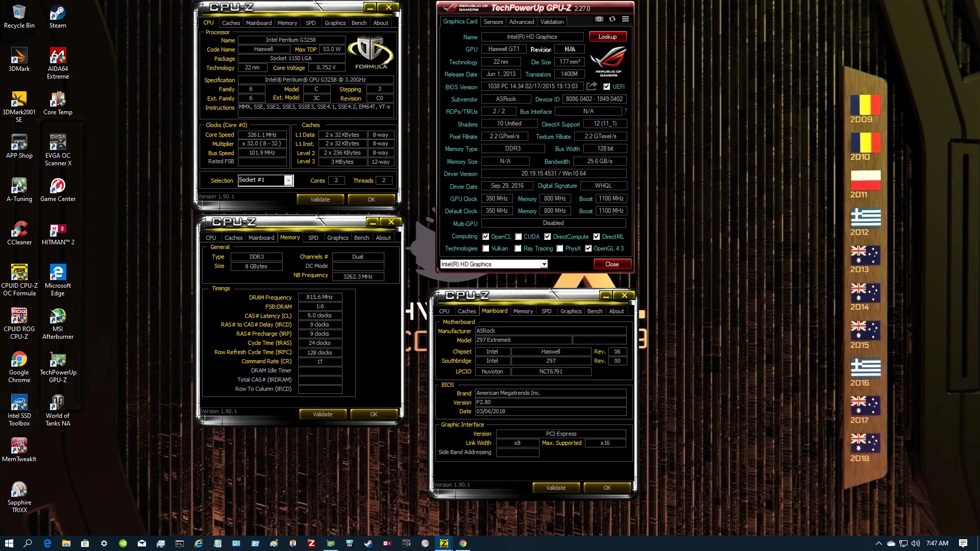Toggle UEFI checkbox in GPU-Z
Image resolution: width=980 pixels, height=551 pixels.
(606, 87)
